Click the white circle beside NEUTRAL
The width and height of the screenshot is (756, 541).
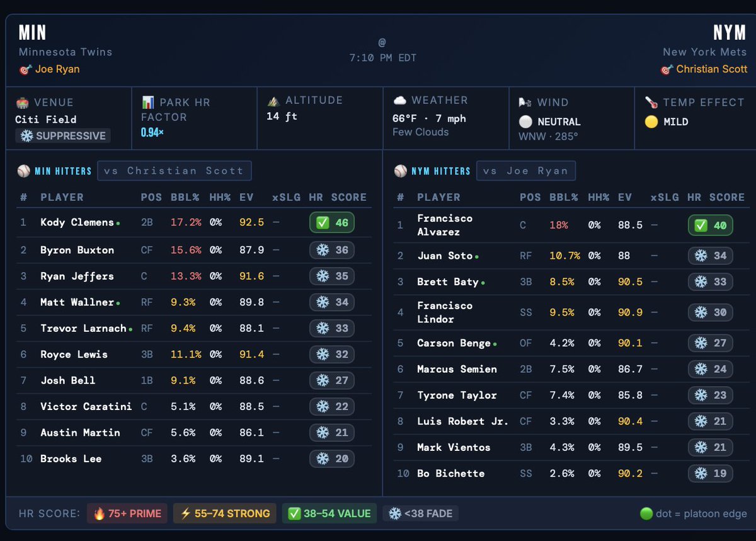pos(525,122)
